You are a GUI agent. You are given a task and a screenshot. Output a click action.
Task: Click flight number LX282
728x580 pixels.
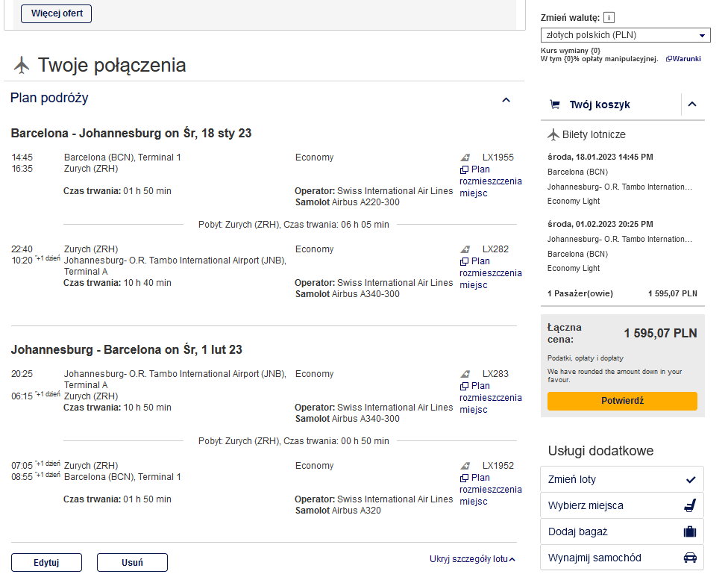click(495, 249)
